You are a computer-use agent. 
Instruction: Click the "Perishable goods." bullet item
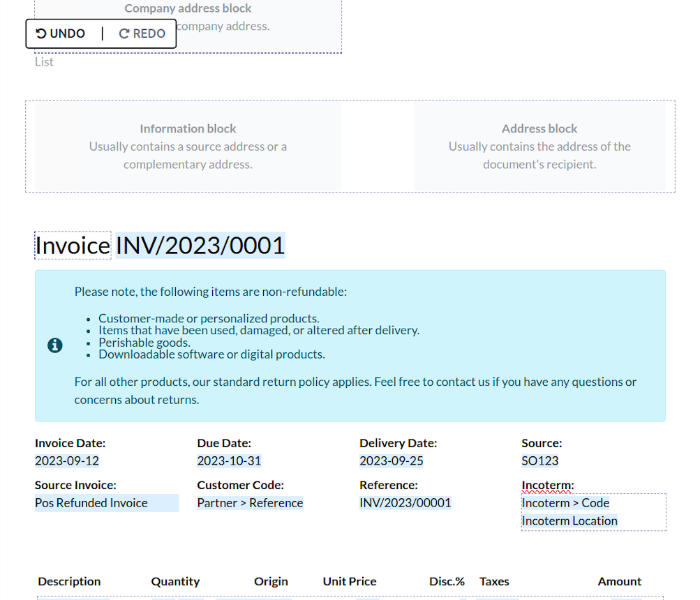point(144,343)
